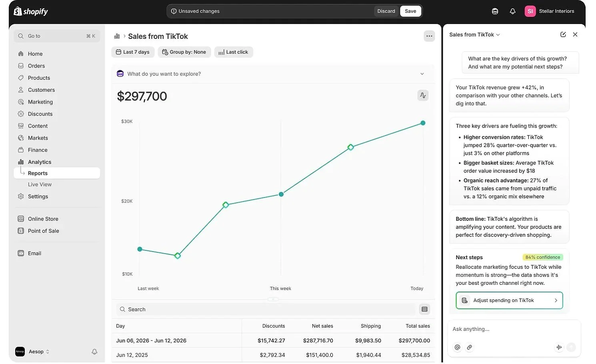
Task: Click the $28,534.85 total sales cell
Action: (x=416, y=355)
